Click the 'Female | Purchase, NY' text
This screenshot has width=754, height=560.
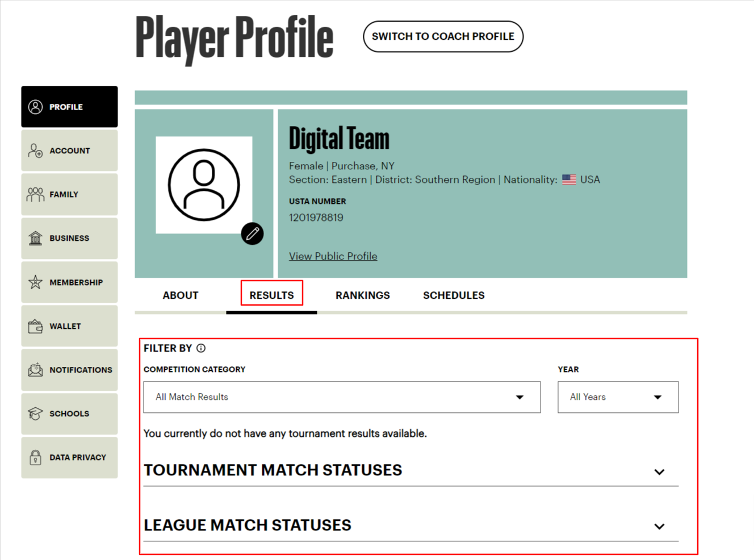tap(342, 166)
